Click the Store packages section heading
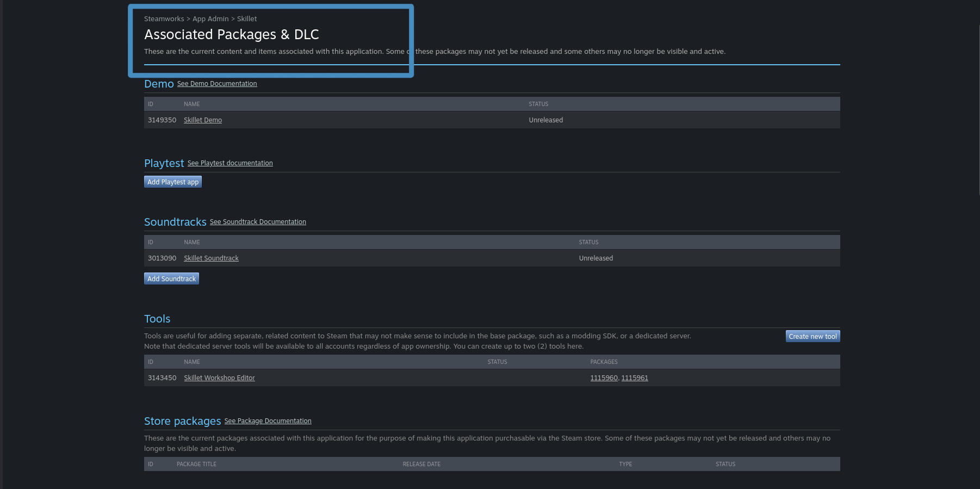This screenshot has height=489, width=980. [x=182, y=421]
